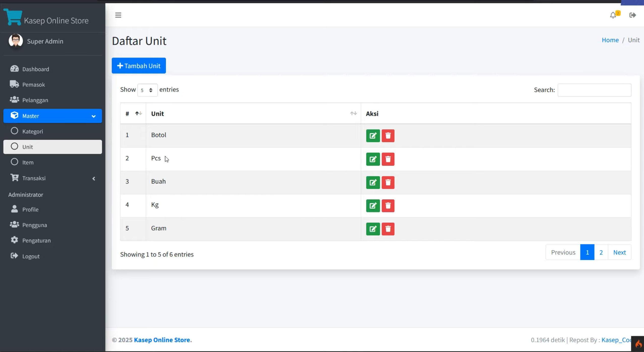Open Pelanggan in the sidebar
Image resolution: width=644 pixels, height=352 pixels.
pos(52,100)
